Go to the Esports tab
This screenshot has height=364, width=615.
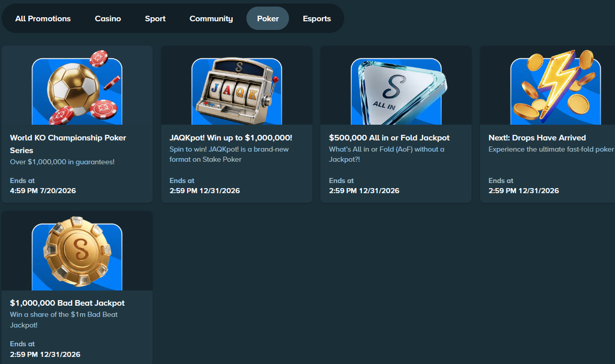(317, 19)
